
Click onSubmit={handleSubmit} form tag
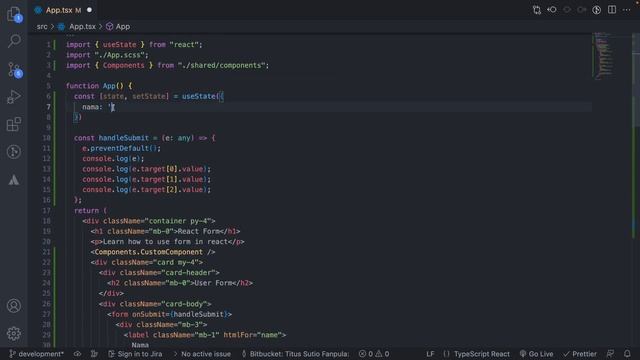[169, 314]
